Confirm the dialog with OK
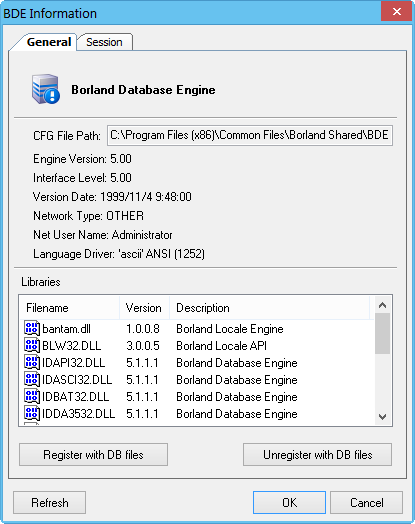This screenshot has width=415, height=524. (x=289, y=502)
